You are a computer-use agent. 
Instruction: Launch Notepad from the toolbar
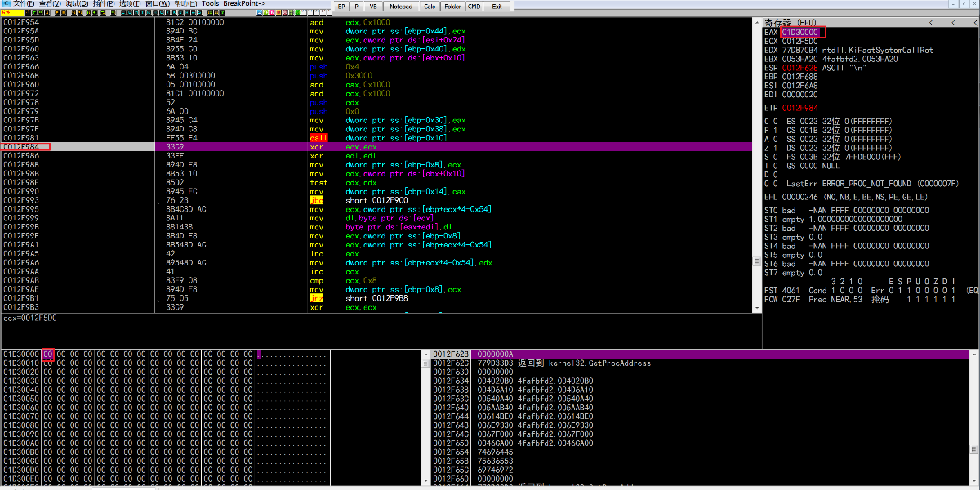click(401, 7)
